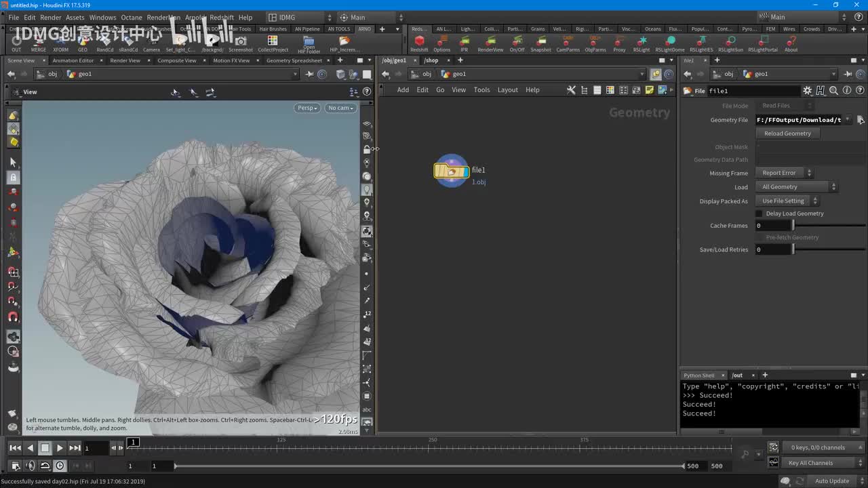Click the Key All Channels button

810,463
